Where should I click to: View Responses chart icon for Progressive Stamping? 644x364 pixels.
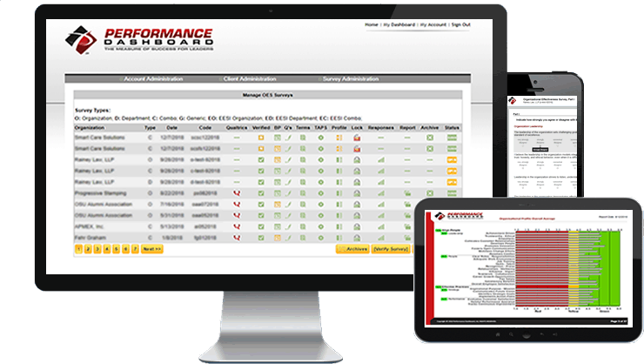click(x=381, y=193)
